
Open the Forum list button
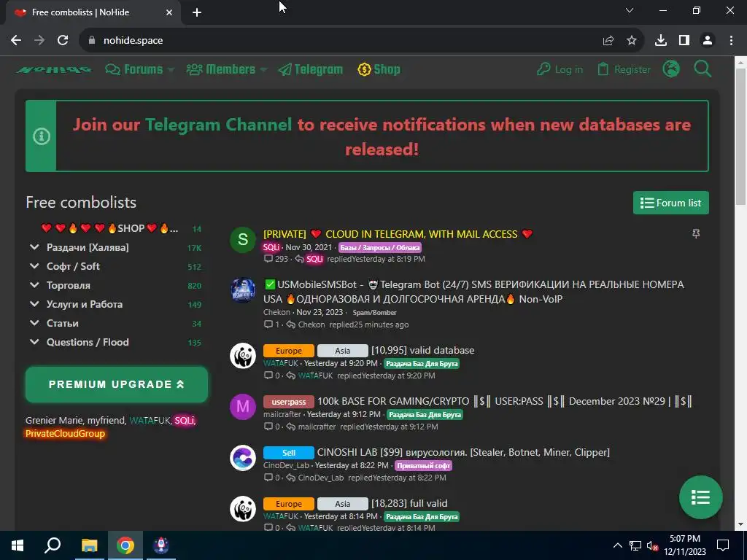point(671,203)
